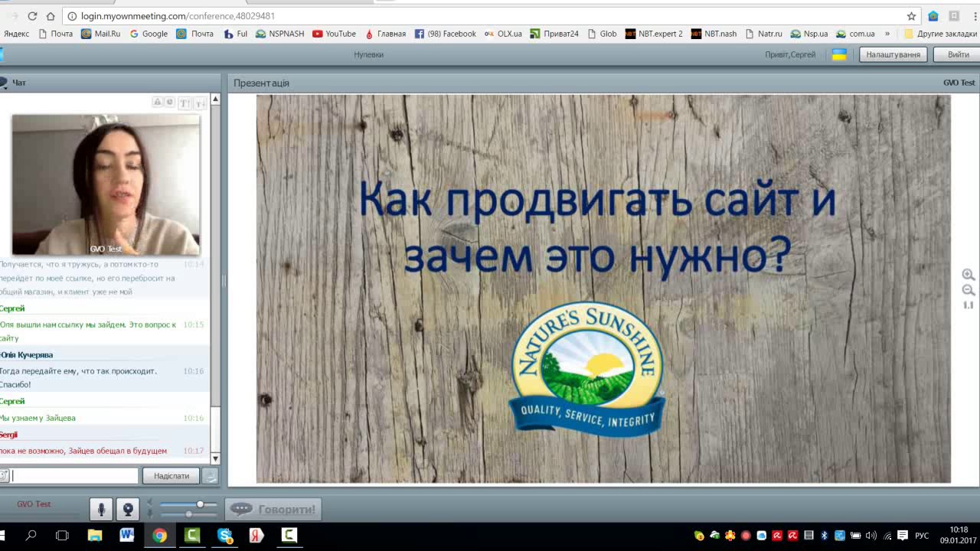
Task: Open the YouTube bookmark
Action: point(334,34)
